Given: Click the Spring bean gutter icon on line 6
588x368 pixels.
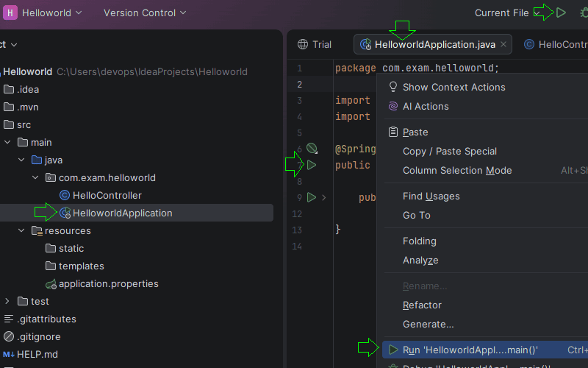Looking at the screenshot, I should click(x=312, y=149).
